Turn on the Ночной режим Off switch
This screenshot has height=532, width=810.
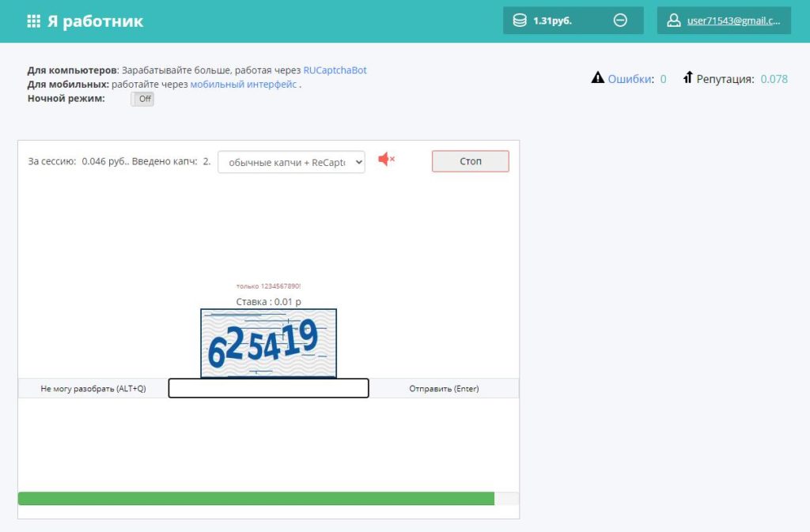point(142,99)
